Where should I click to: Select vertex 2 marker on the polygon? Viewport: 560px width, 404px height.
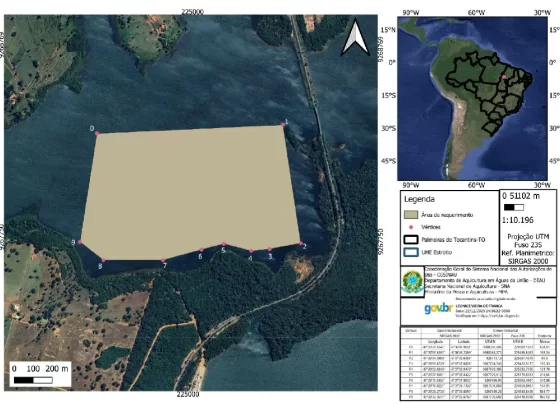pyautogui.click(x=301, y=244)
